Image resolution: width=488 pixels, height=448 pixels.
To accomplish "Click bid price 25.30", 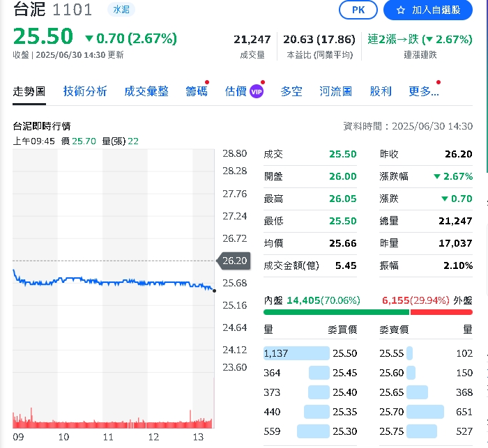I will (x=345, y=431).
